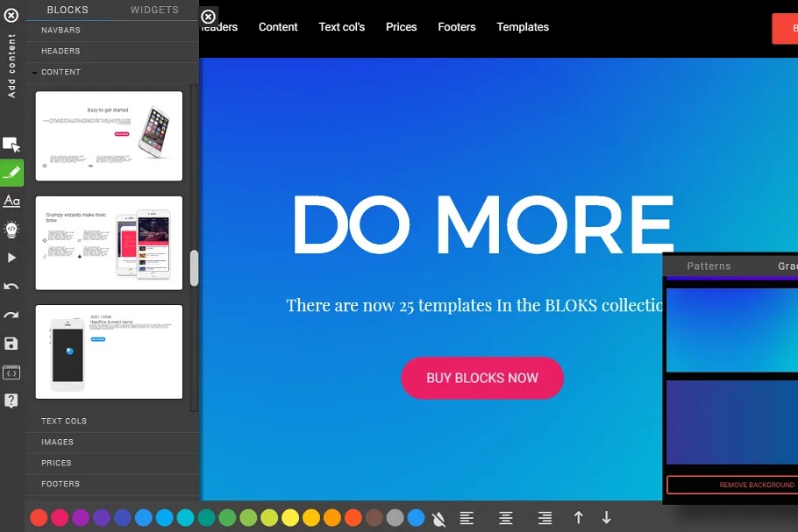Pick the yellow color swatch
The image size is (798, 532).
(290, 518)
